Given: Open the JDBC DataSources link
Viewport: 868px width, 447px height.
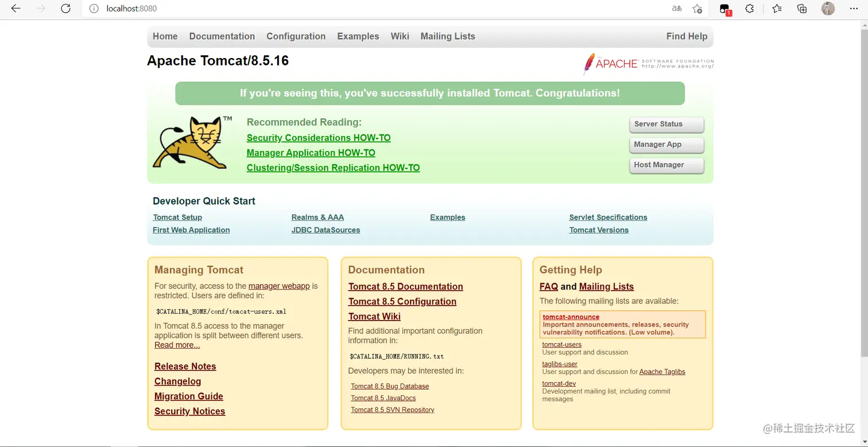Looking at the screenshot, I should pos(325,230).
